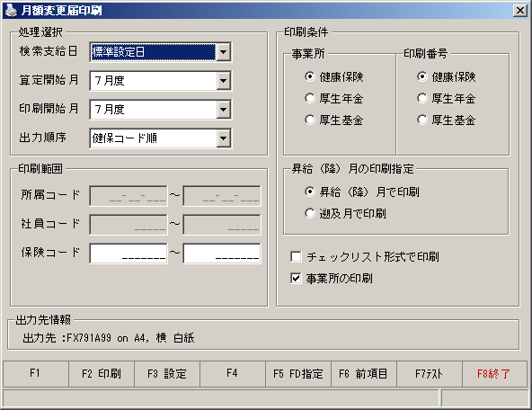Click the 所属コード start input field
The width and height of the screenshot is (532, 410).
coord(129,196)
